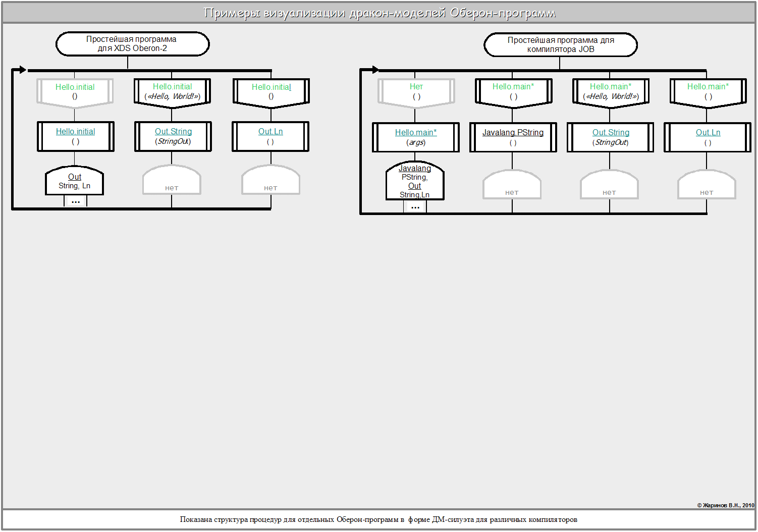Select the grayed-out Нет header shape

tap(416, 92)
